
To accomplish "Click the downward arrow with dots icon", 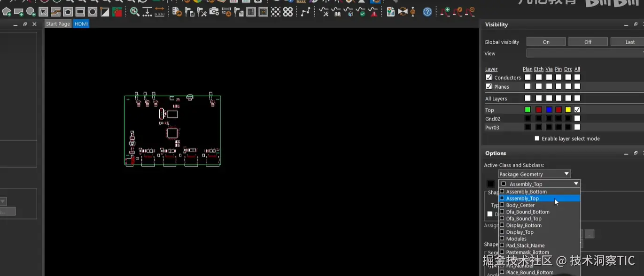I will click(x=147, y=12).
